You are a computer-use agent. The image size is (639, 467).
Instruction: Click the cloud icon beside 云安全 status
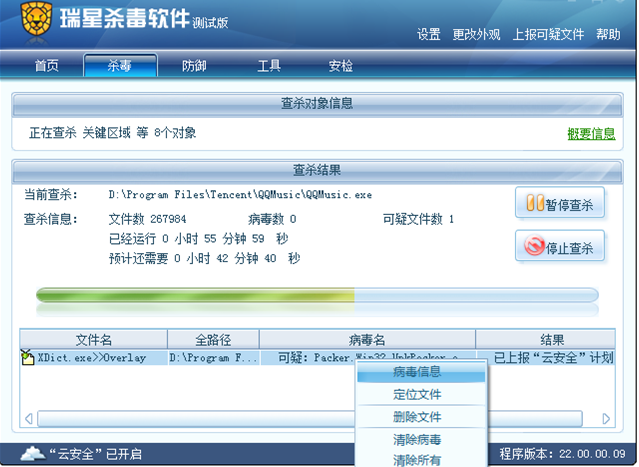click(33, 453)
